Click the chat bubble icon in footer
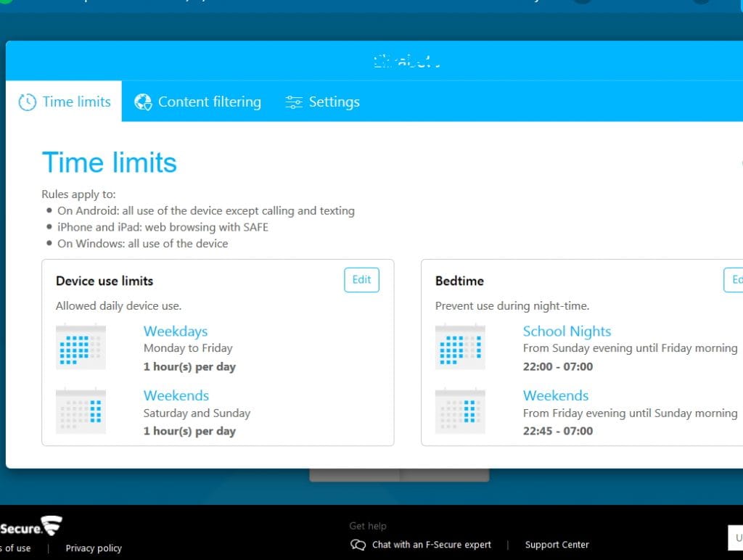 358,545
